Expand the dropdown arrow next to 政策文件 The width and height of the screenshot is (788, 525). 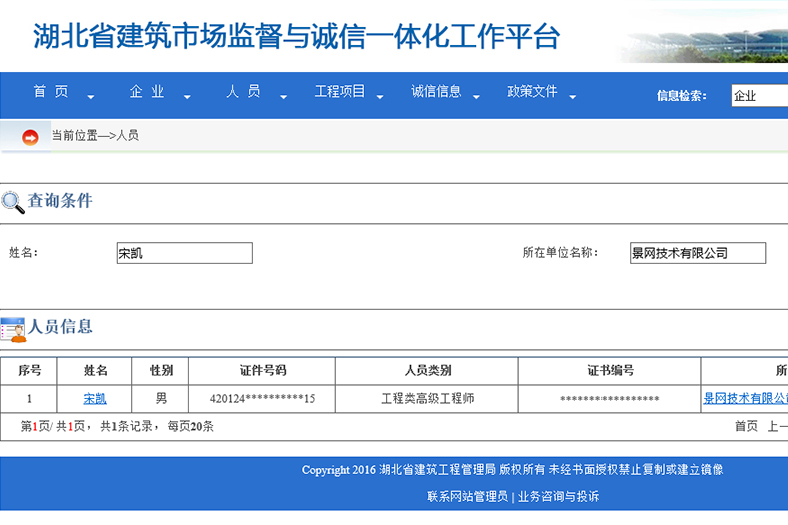[x=572, y=97]
